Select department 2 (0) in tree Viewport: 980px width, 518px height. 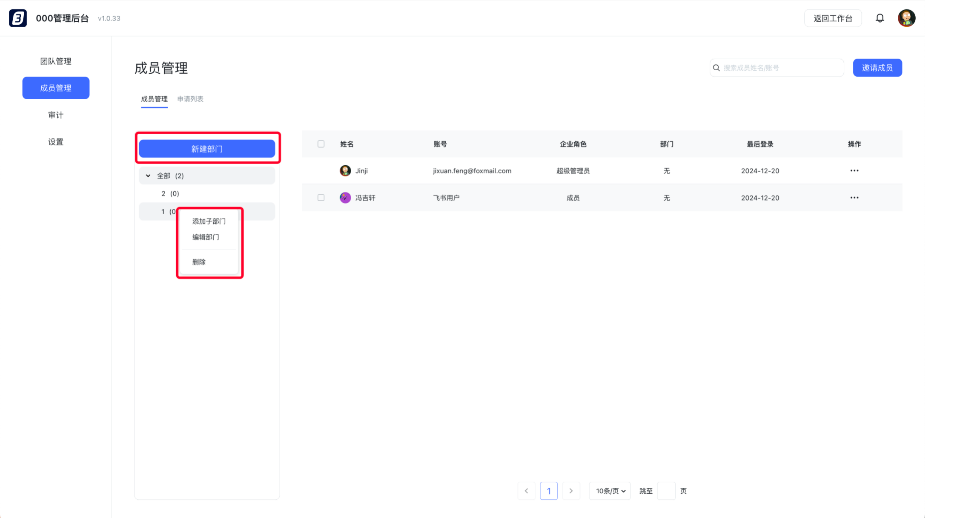207,193
